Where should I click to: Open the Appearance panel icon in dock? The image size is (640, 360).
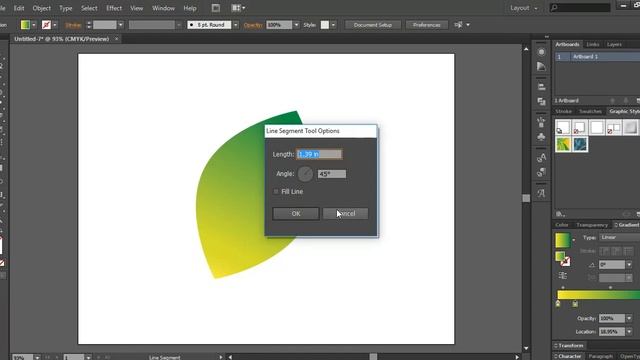coord(541,52)
